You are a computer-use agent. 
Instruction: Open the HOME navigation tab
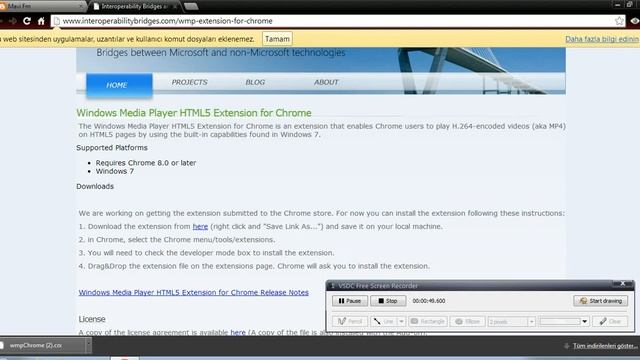(119, 85)
